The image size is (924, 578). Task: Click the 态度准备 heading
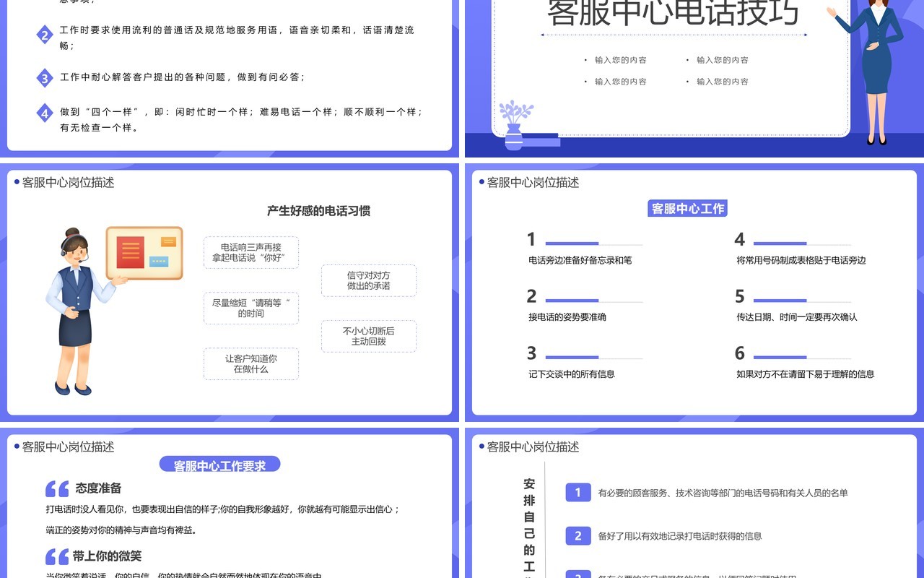[x=98, y=488]
